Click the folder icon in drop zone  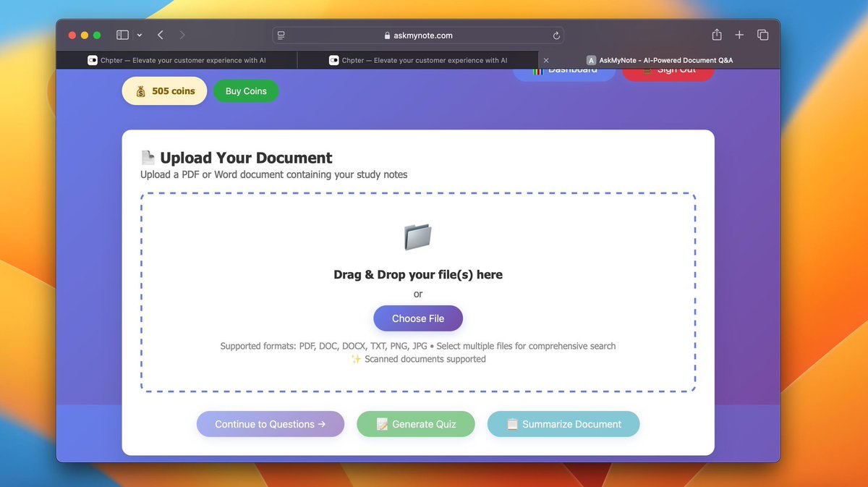(x=418, y=237)
